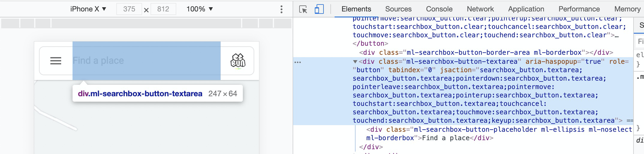
Task: Open the iPhone X device dropdown
Action: (88, 9)
